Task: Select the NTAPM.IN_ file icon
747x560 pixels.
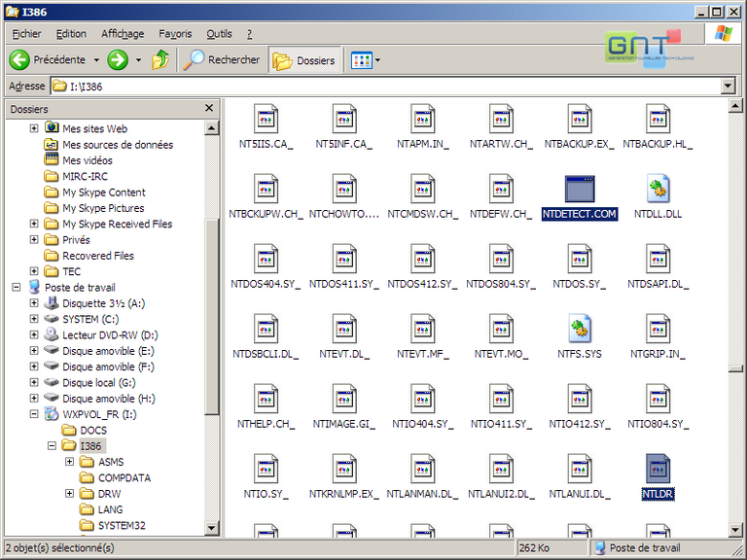Action: click(x=422, y=119)
